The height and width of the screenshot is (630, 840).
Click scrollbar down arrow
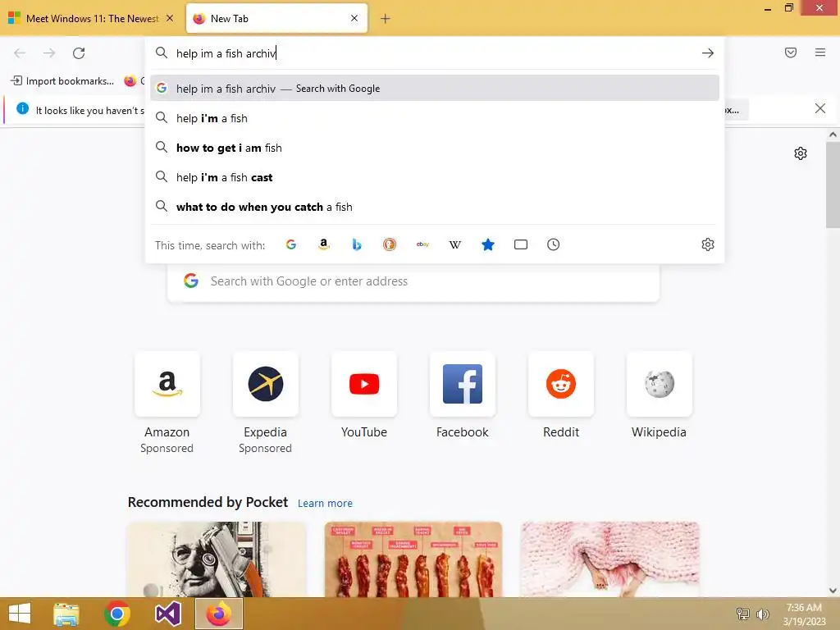pyautogui.click(x=833, y=591)
